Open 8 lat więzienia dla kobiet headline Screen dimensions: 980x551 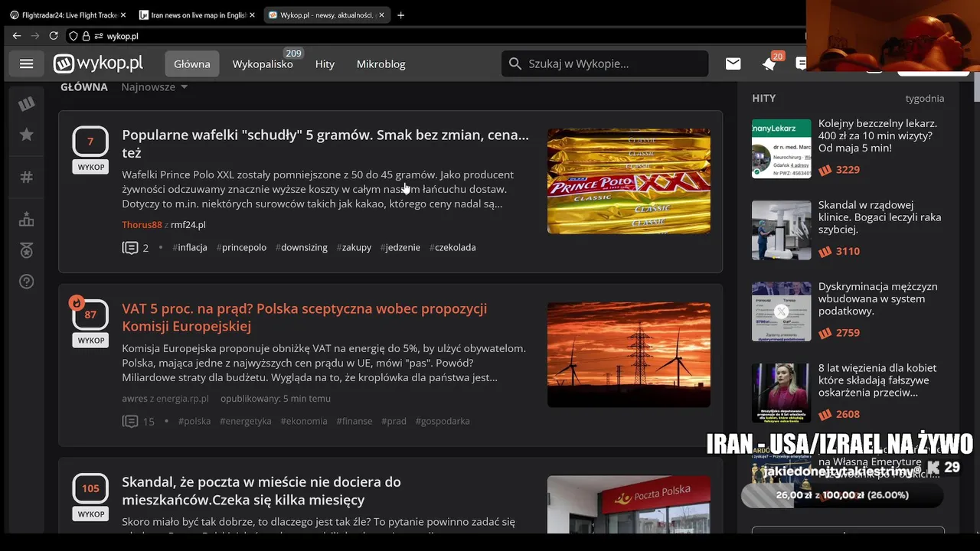click(877, 380)
